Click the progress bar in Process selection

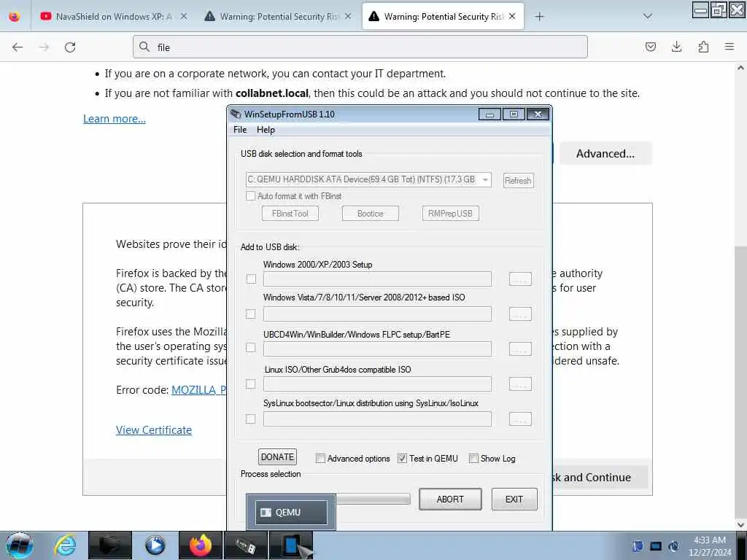(x=373, y=499)
